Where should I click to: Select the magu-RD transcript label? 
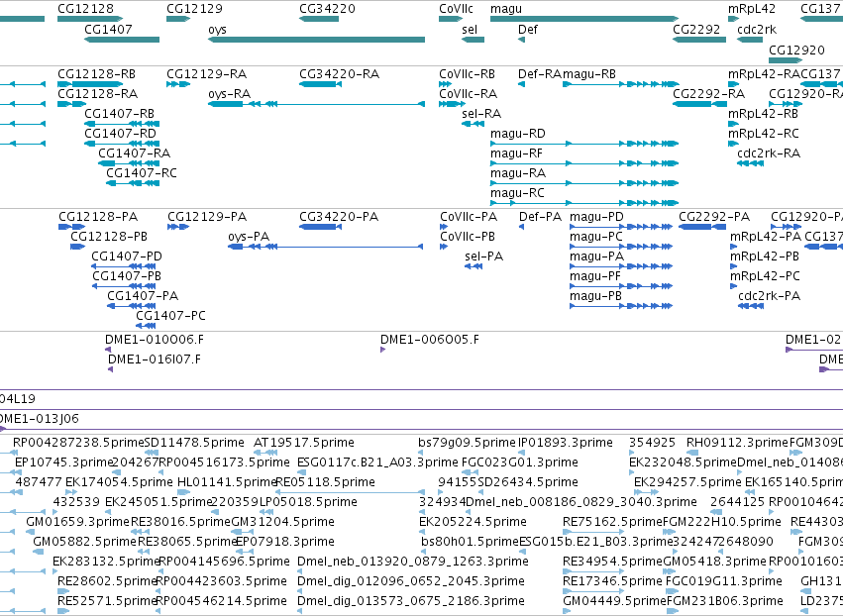[518, 135]
